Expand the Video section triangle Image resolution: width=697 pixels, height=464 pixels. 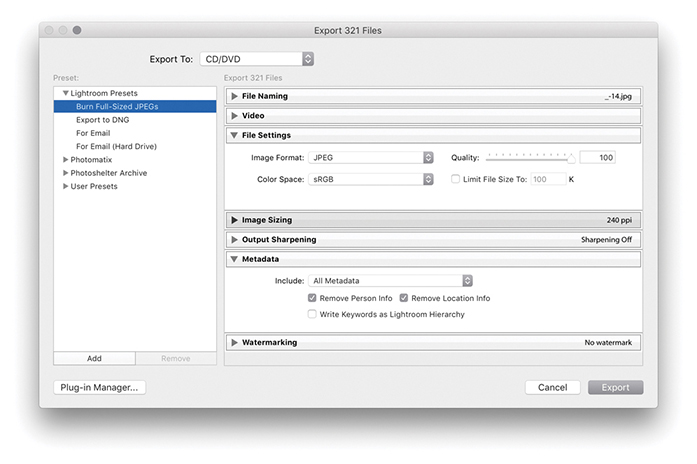(234, 116)
